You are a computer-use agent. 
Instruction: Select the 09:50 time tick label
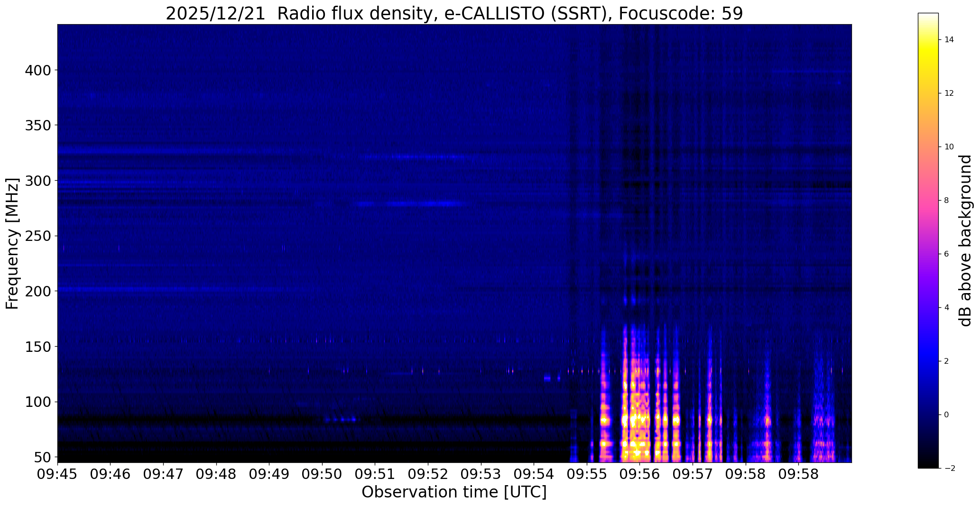322,474
